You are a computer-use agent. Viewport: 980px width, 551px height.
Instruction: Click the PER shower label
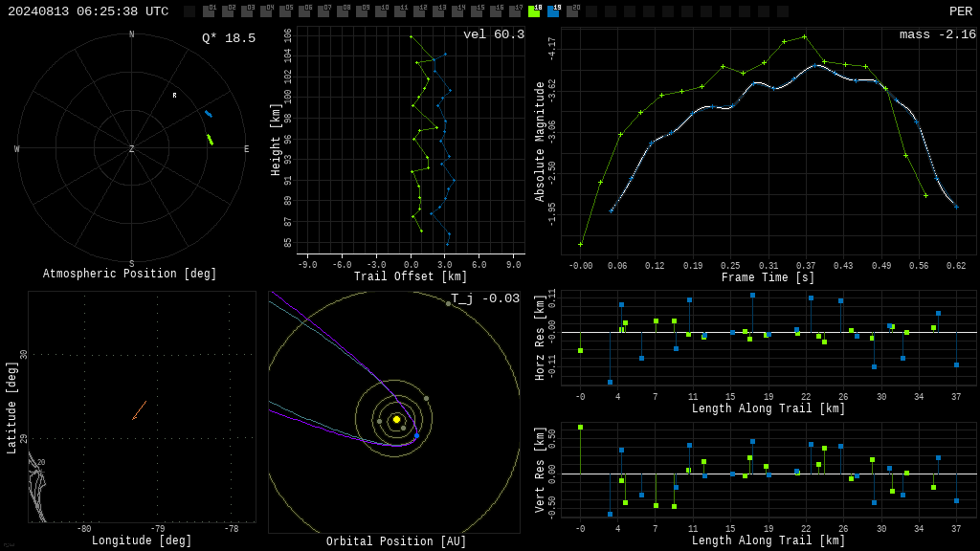tap(961, 11)
